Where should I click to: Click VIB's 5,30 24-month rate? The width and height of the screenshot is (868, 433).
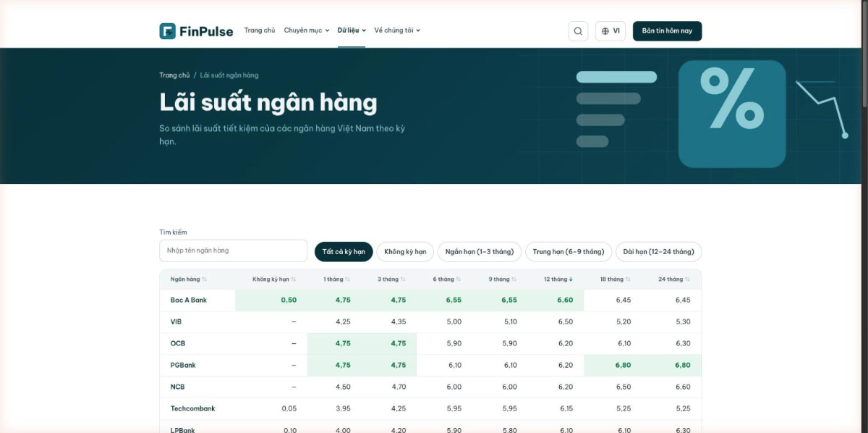(683, 321)
